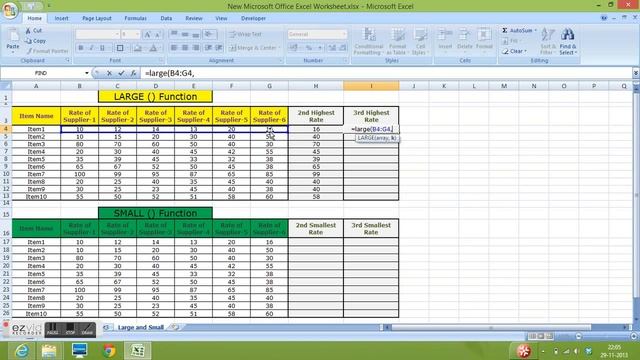
Task: Cancel the formula with the X button
Action: click(x=109, y=73)
